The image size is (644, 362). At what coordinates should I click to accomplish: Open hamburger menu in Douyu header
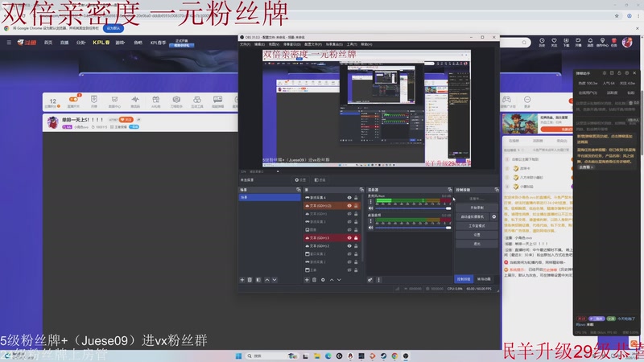tap(9, 43)
